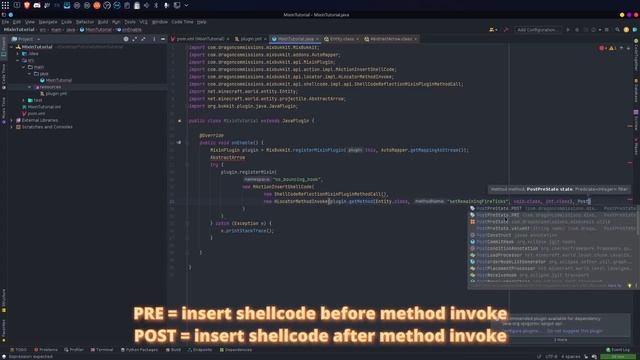Expand External Libraries node
The image size is (640, 360).
point(11,120)
